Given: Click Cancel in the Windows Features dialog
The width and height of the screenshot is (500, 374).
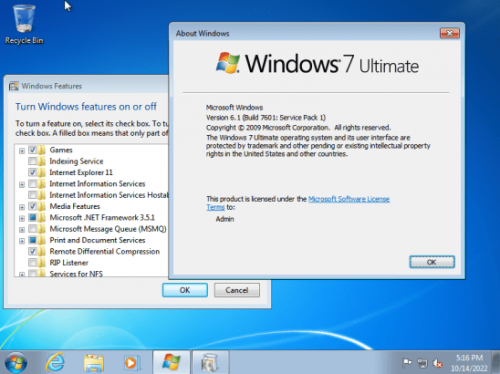Looking at the screenshot, I should pyautogui.click(x=237, y=290).
